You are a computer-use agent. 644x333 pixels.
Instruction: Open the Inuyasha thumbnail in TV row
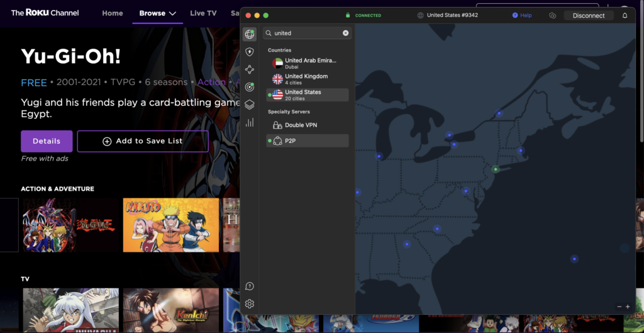click(70, 310)
